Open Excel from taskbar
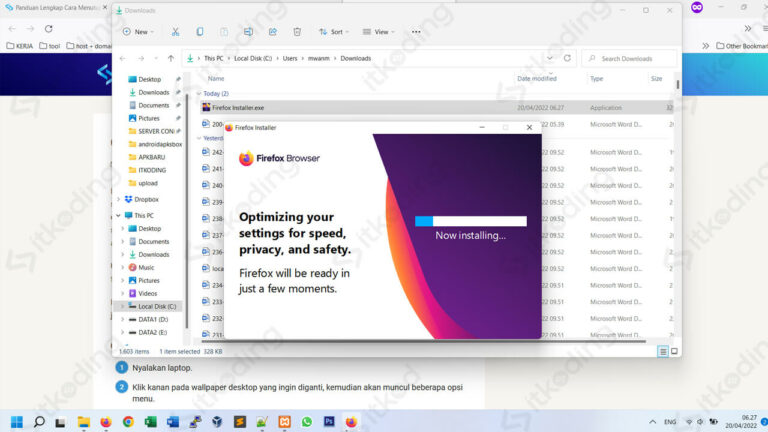768x432 pixels. tap(150, 422)
